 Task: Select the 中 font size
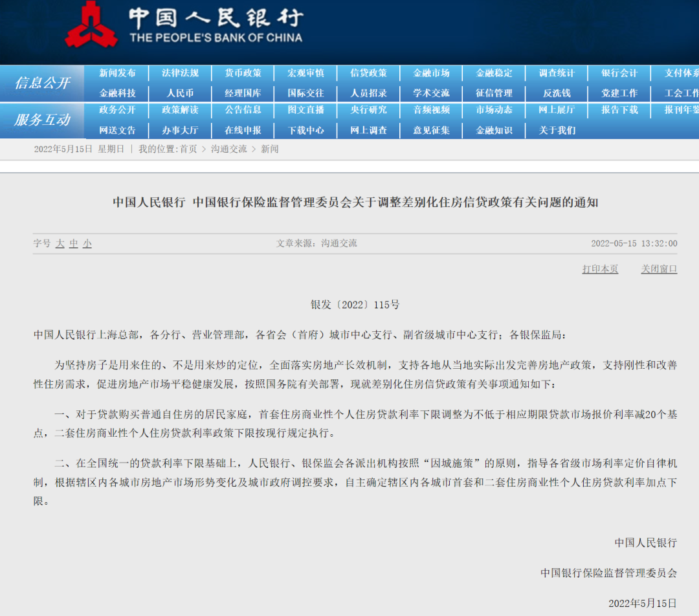click(x=73, y=243)
